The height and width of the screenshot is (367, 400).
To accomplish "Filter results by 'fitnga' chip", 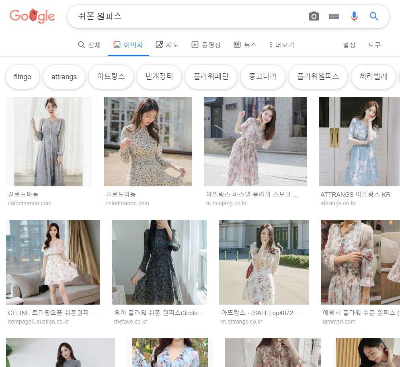I will (22, 77).
